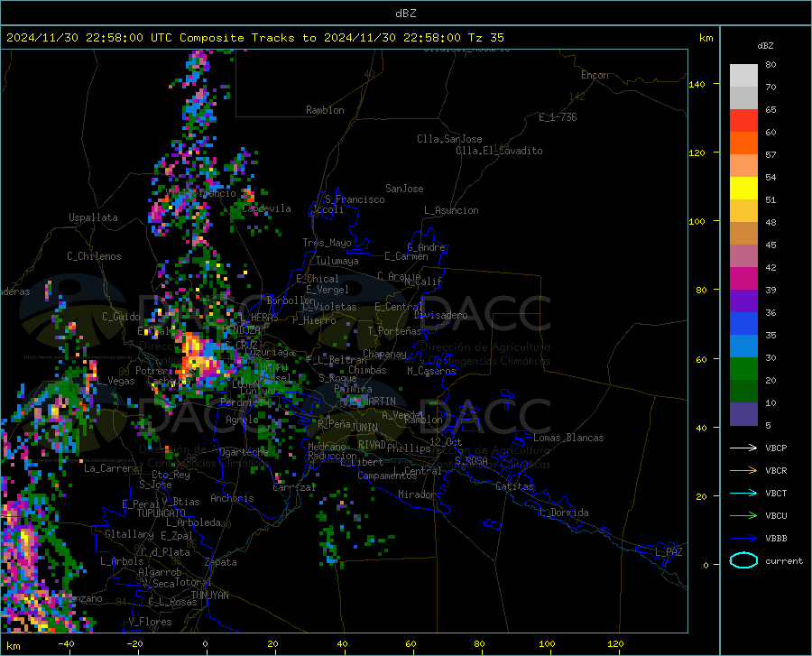Click the Encon map label

click(595, 75)
